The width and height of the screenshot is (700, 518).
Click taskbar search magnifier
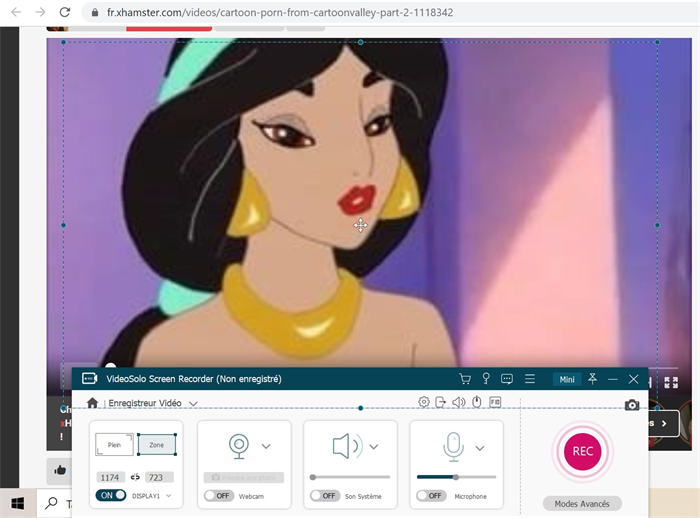[x=51, y=503]
